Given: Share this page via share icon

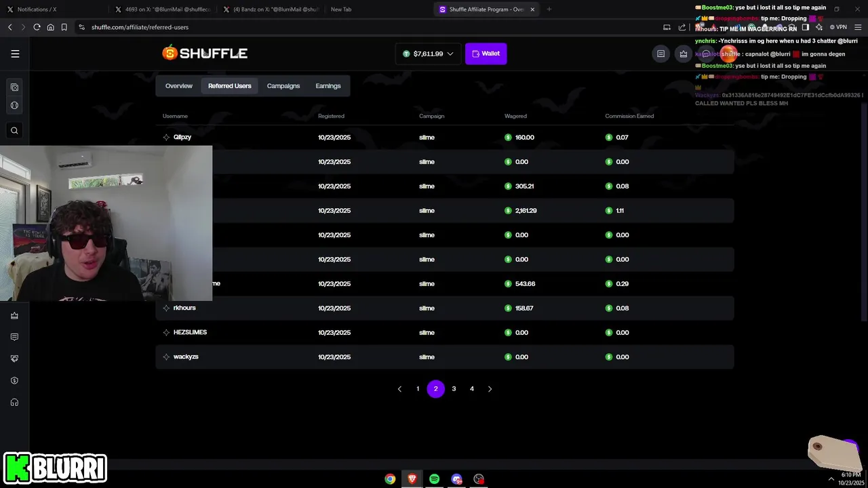Looking at the screenshot, I should 682,27.
